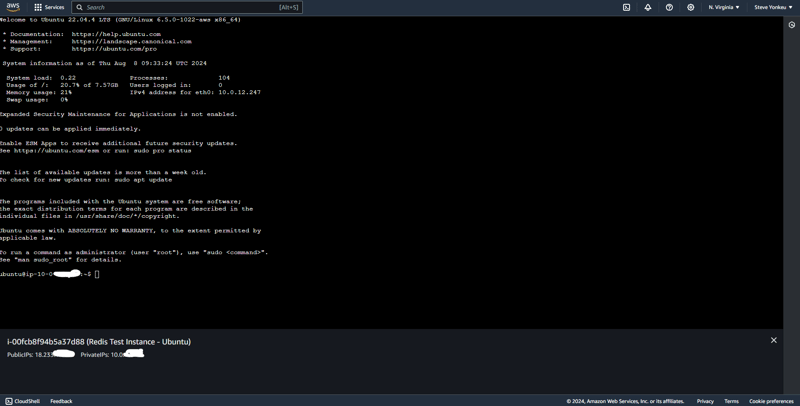800x406 pixels.
Task: Click the Welcome to Ubuntu 22.04.4 line
Action: pos(120,20)
